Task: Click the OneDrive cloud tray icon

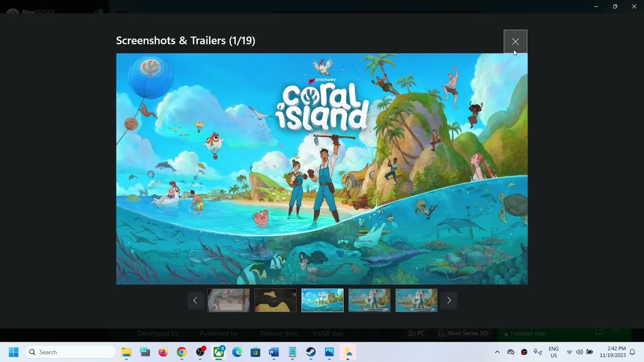Action: click(511, 352)
